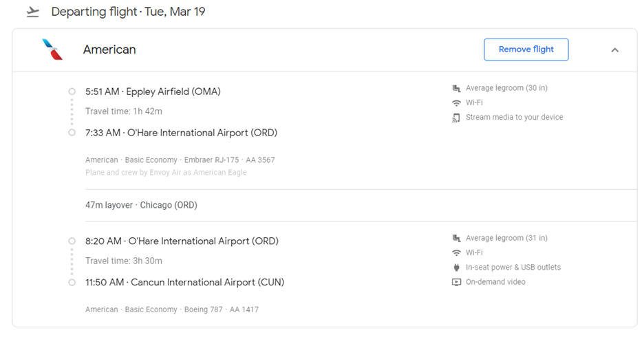
Task: Click the on-demand video icon
Action: (x=455, y=282)
